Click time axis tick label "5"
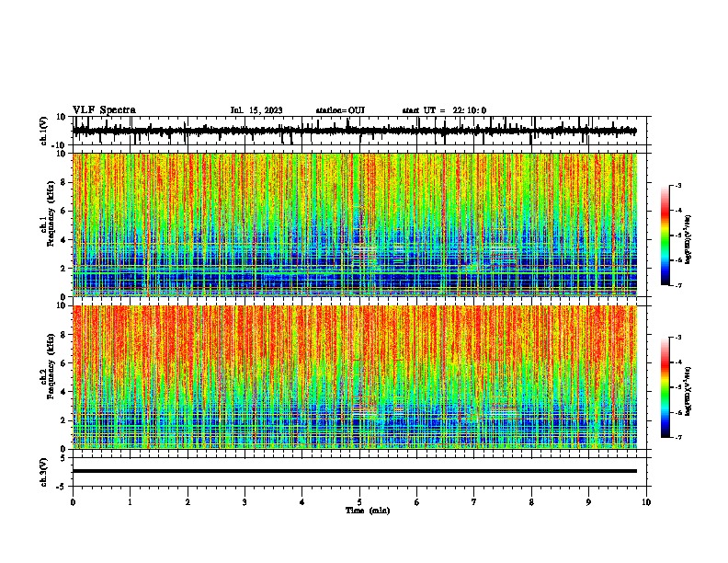 pos(359,502)
